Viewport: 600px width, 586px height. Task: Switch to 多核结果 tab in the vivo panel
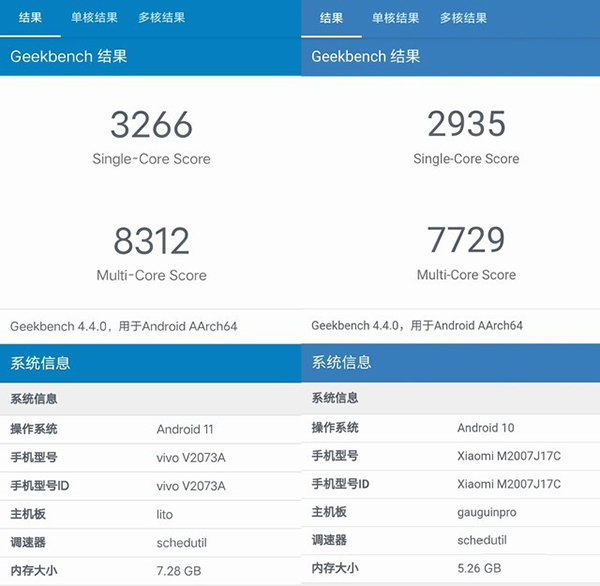click(x=162, y=18)
